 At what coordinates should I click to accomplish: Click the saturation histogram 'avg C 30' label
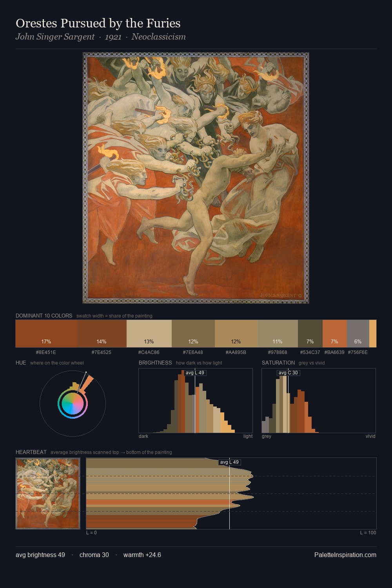288,373
